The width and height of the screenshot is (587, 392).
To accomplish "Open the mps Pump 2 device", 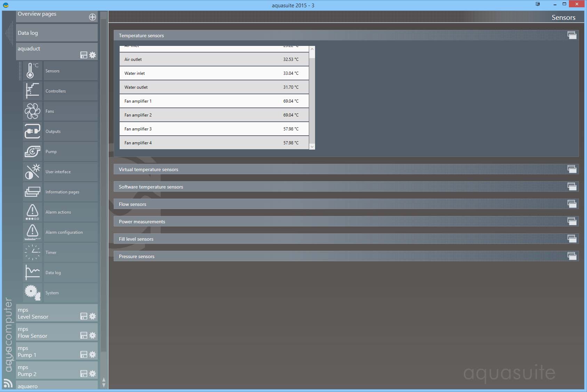I will point(57,370).
